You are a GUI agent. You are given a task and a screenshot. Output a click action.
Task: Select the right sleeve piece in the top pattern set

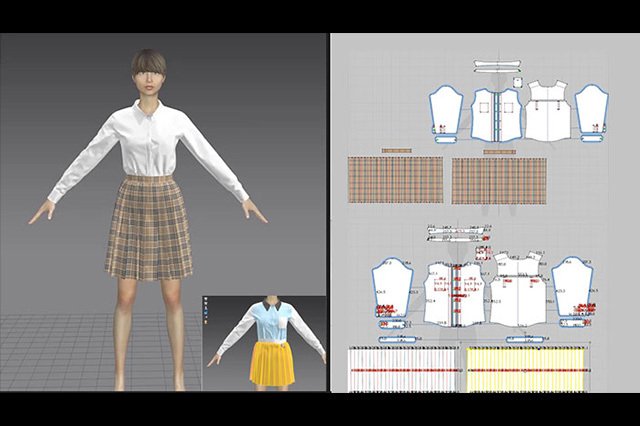(591, 109)
